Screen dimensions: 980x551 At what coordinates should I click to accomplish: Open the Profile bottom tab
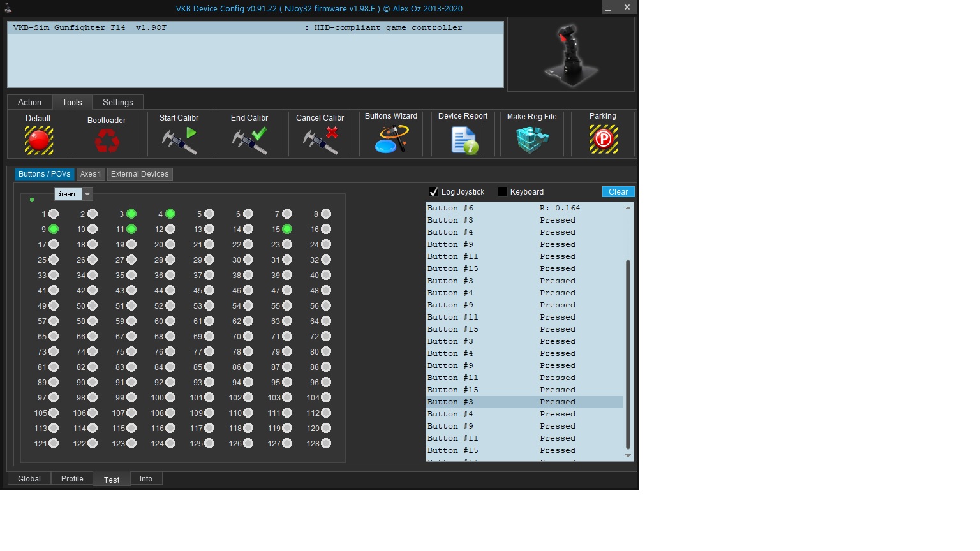click(72, 479)
